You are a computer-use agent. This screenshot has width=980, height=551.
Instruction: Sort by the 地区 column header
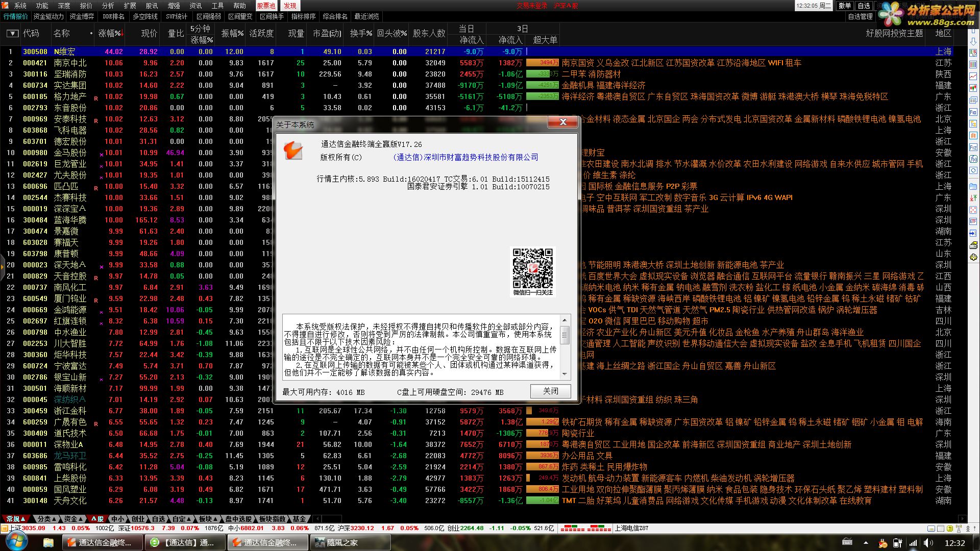coord(943,33)
